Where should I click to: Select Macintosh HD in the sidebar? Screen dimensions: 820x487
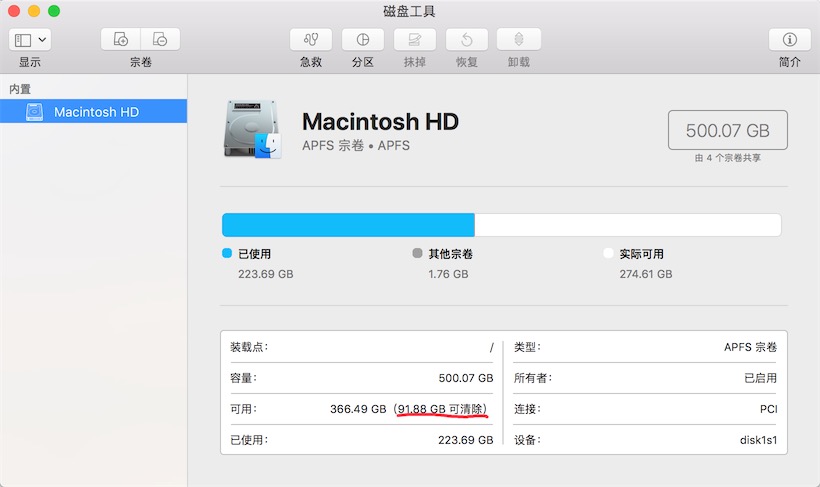point(96,112)
